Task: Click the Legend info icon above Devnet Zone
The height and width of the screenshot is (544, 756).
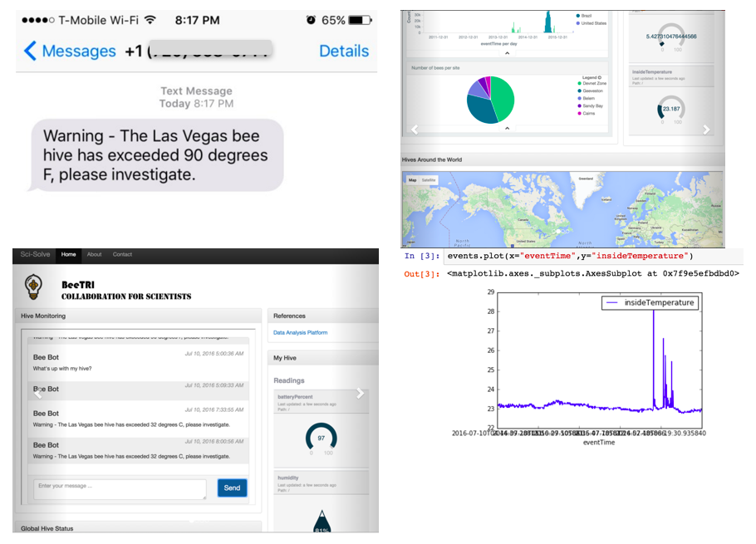Action: tap(599, 77)
